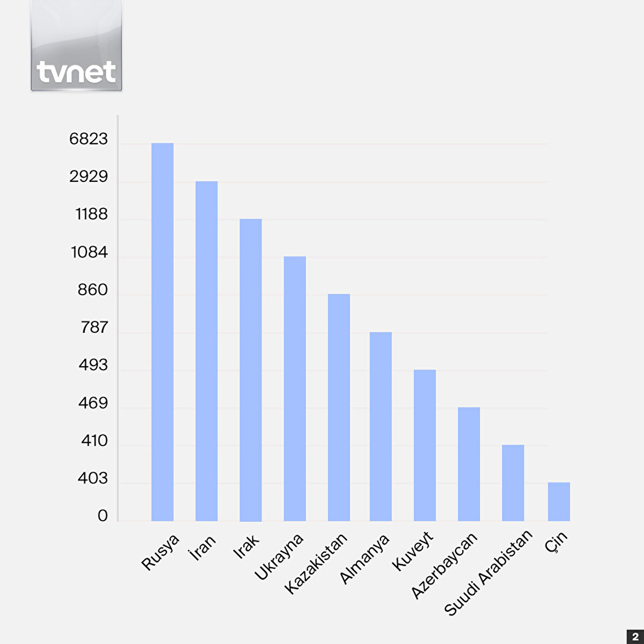The image size is (644, 644).
Task: Select the 1084 axis label
Action: coord(89,252)
